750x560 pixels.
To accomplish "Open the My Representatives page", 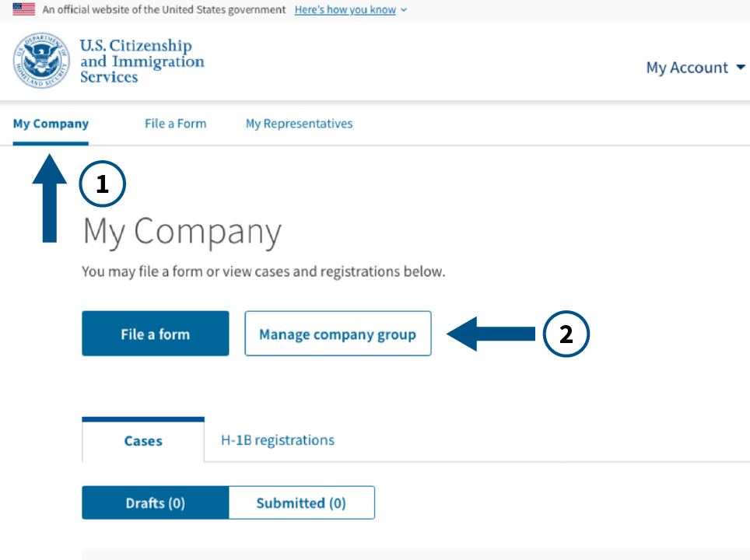I will [x=299, y=123].
